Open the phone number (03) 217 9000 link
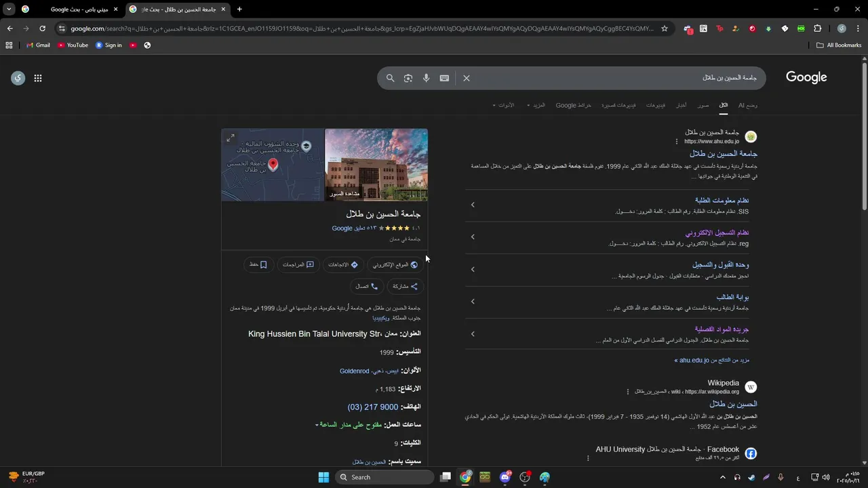The width and height of the screenshot is (868, 488). pyautogui.click(x=373, y=407)
